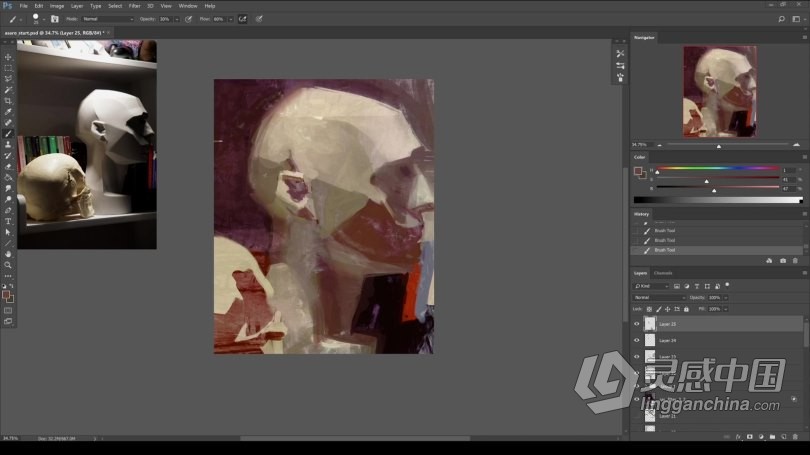The height and width of the screenshot is (455, 810).
Task: Open the Image menu
Action: coord(57,6)
